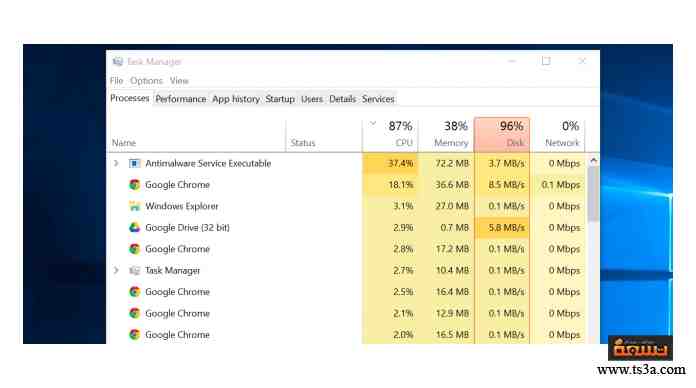
Task: Click the vertical scrollbar thumb of the process list
Action: click(x=593, y=194)
